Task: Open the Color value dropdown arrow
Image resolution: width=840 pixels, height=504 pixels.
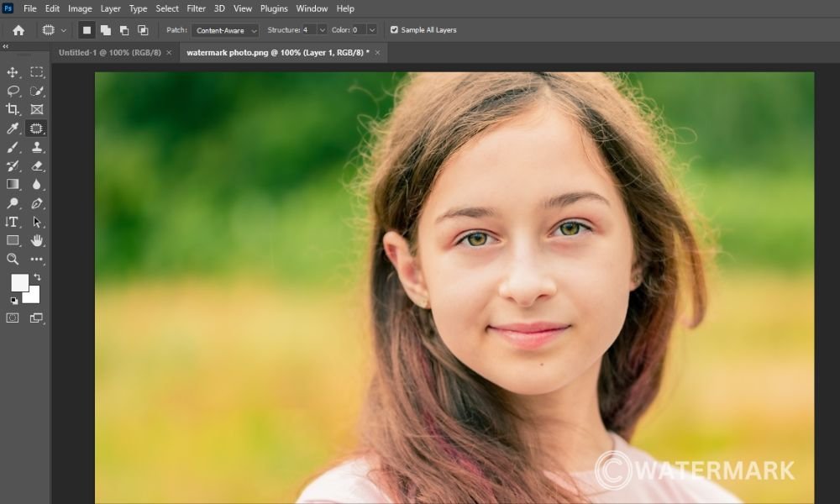Action: [372, 30]
